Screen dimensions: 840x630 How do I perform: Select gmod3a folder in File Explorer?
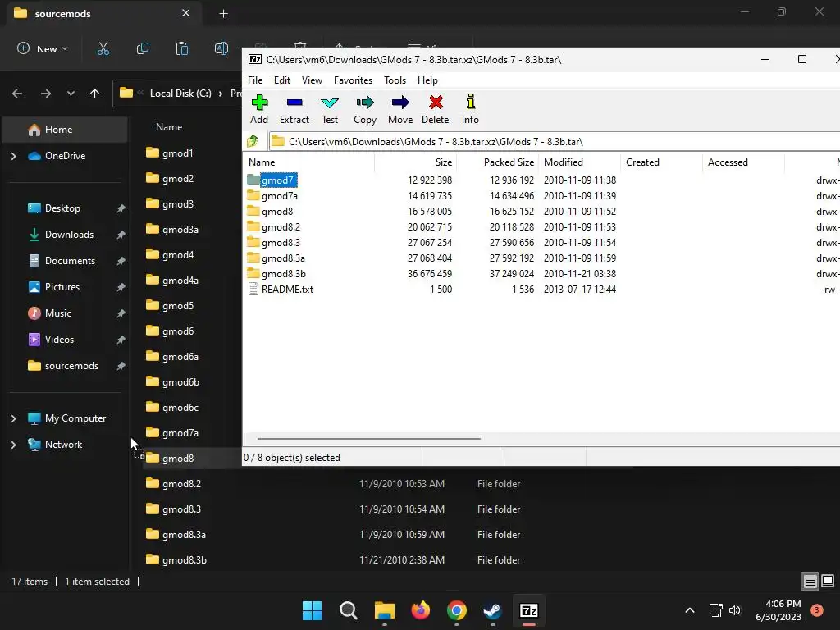[180, 230]
